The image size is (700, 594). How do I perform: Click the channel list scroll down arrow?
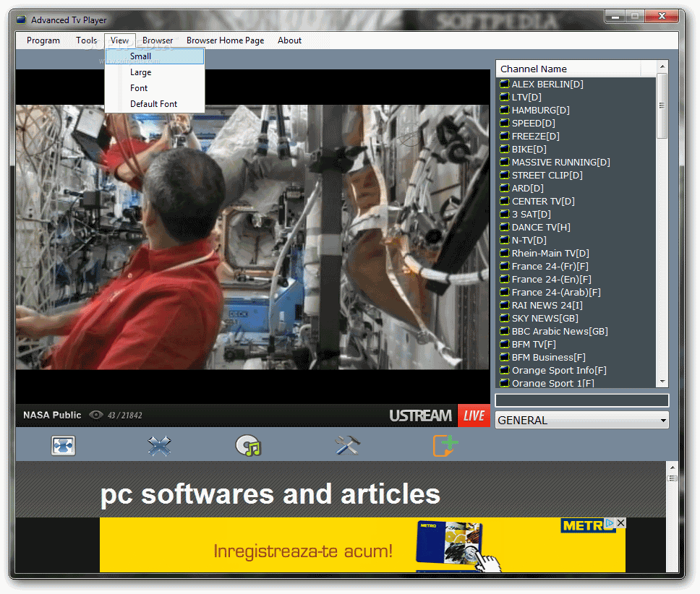[x=662, y=382]
